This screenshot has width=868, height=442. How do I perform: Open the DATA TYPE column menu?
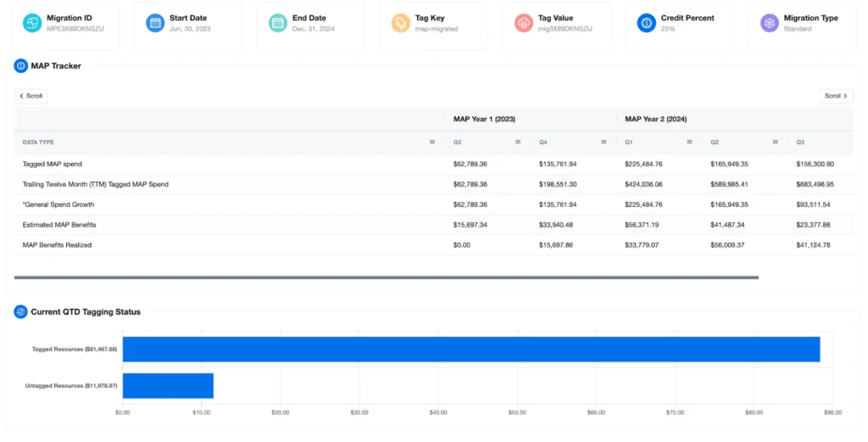click(432, 143)
